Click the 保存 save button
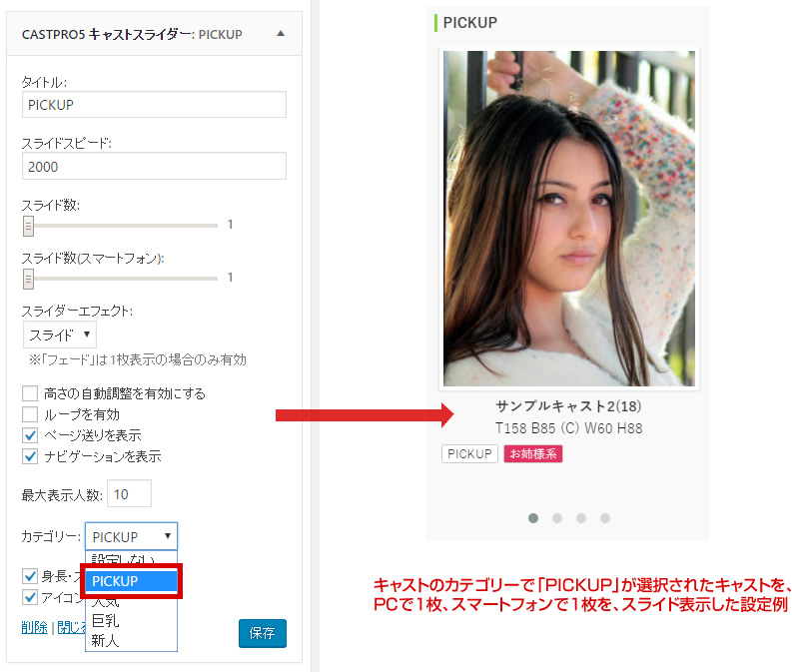 tap(263, 633)
